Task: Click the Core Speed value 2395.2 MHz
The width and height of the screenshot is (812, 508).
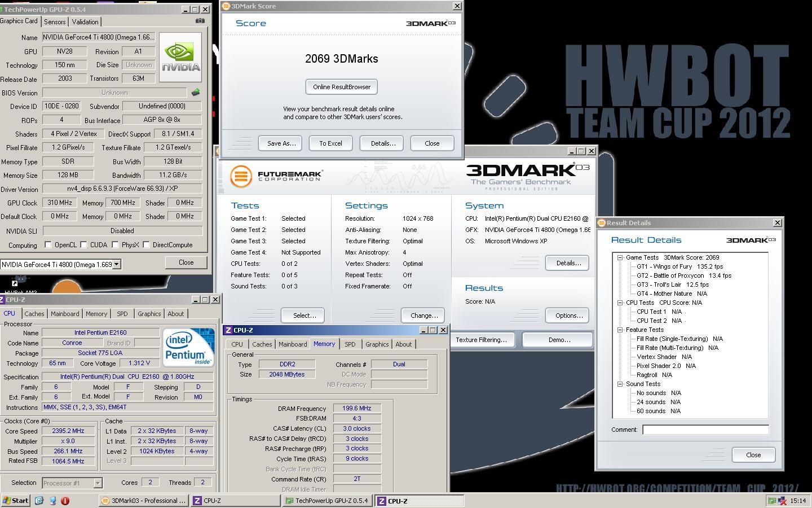Action: coord(67,431)
